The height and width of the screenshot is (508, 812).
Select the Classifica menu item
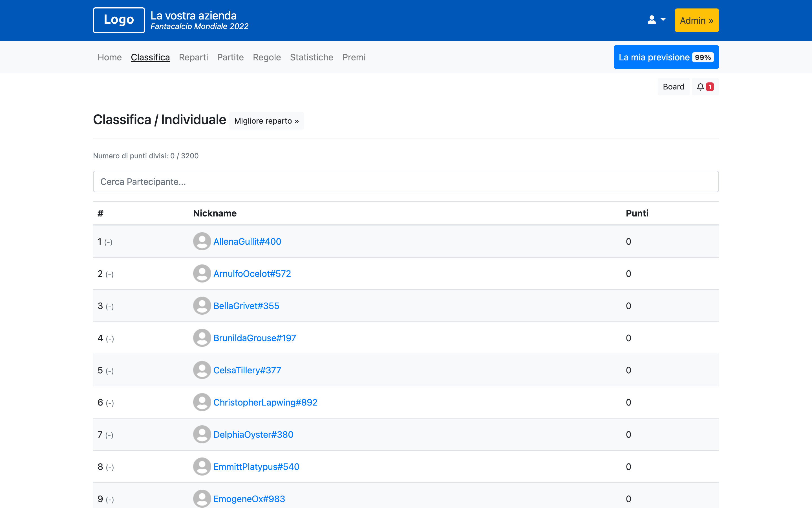150,57
